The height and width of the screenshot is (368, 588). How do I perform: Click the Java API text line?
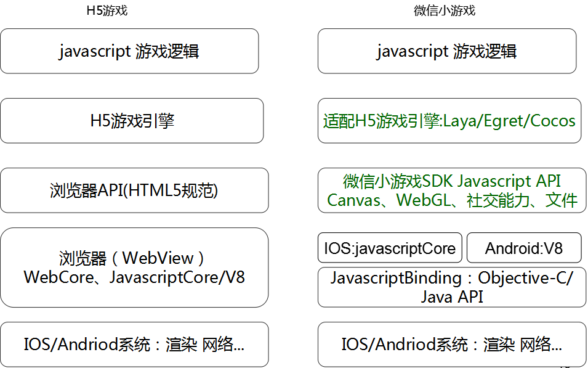452,296
